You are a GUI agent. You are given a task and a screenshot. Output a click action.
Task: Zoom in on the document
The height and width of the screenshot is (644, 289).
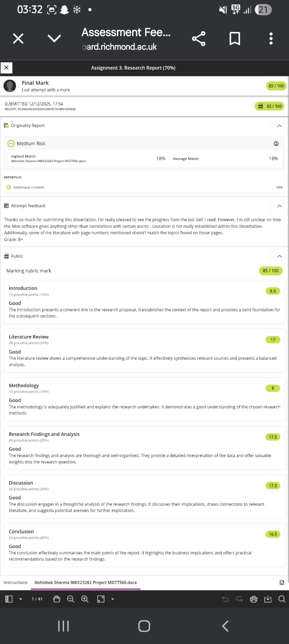pyautogui.click(x=85, y=599)
